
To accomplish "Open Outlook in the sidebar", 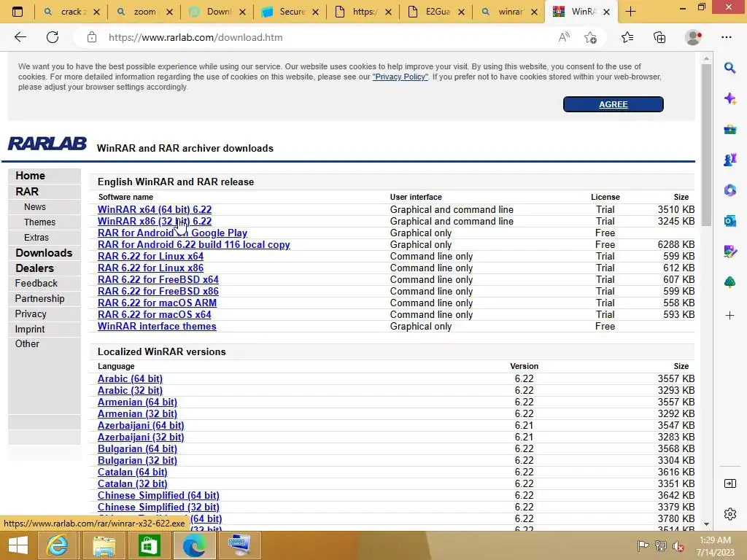I will point(729,220).
